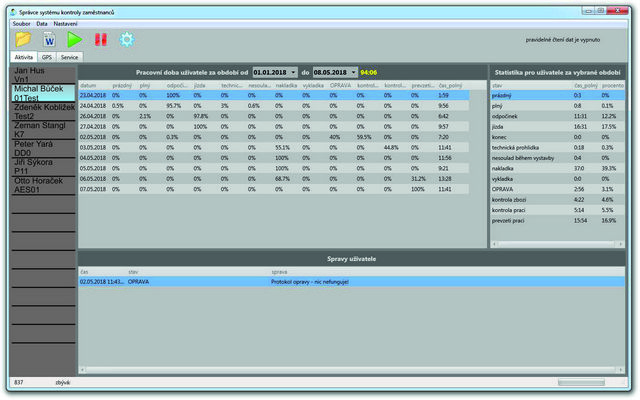Select user Peter Yará DD0
This screenshot has width=640, height=400.
[44, 148]
